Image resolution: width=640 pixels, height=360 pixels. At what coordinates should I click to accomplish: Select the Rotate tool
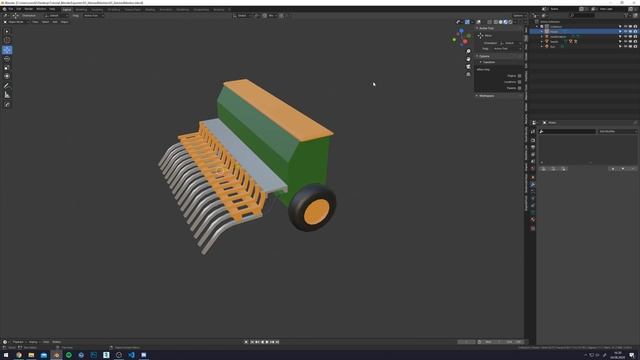(7, 59)
